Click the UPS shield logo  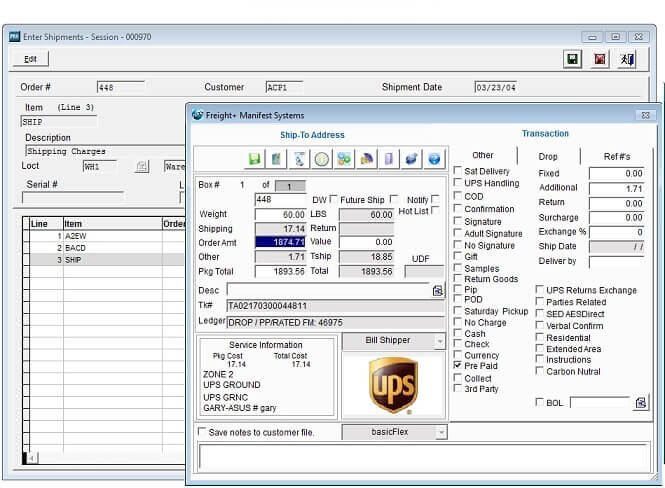[394, 385]
